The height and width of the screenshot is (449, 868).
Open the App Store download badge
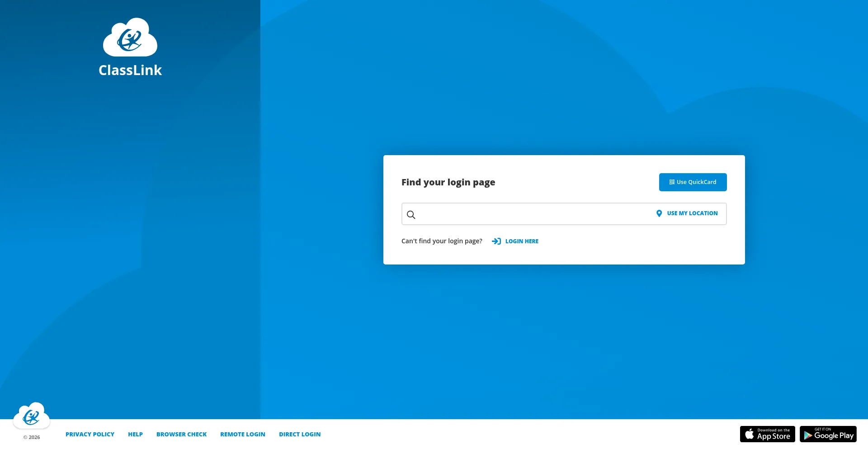(x=767, y=434)
